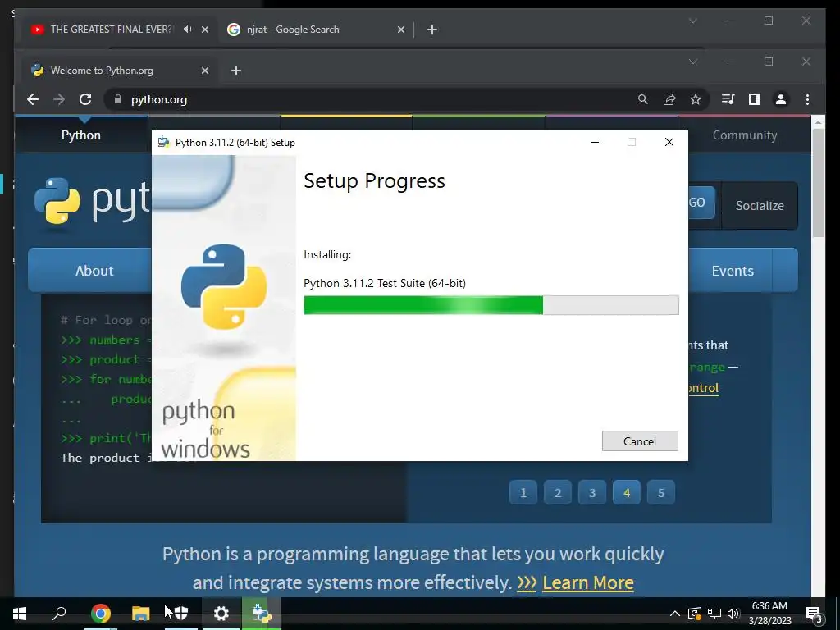Show slide 4 of code carousel
Viewport: 840px width, 630px height.
(627, 492)
